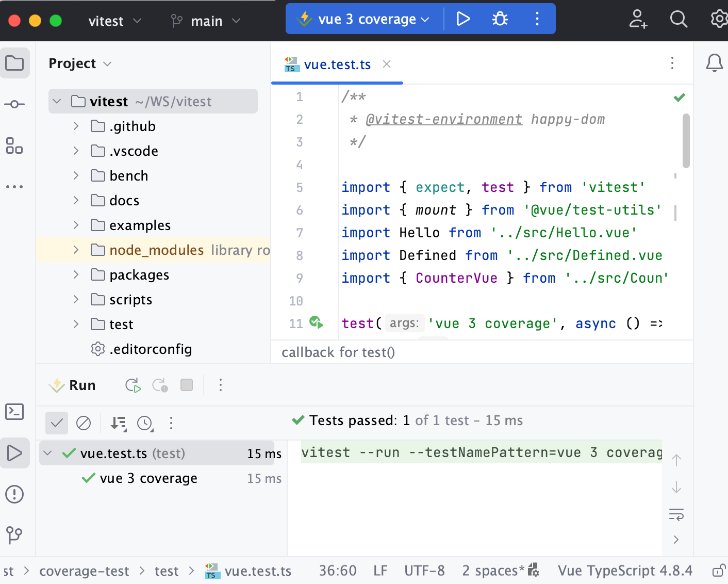Select vue 3 coverage in the test results tree

tap(148, 478)
